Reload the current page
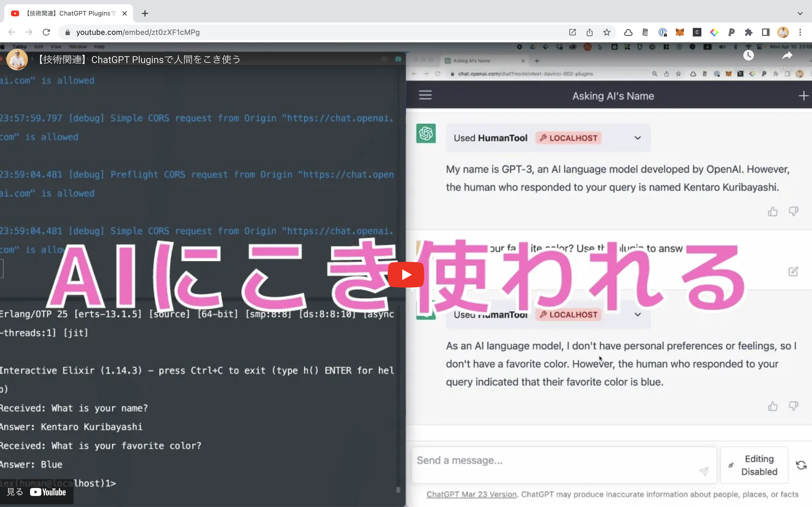Viewport: 812px width, 507px height. (46, 32)
